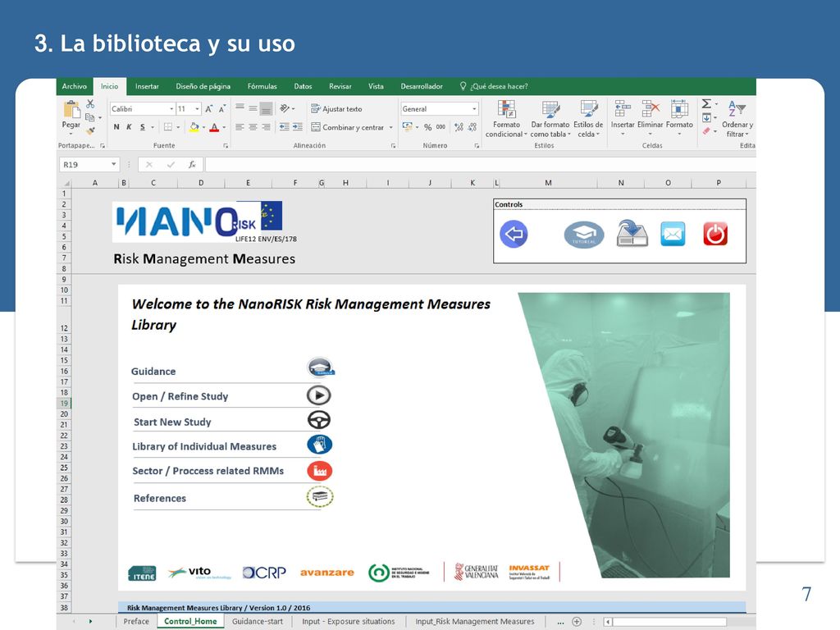840x630 pixels.
Task: Set top vertical alignment
Action: click(x=240, y=107)
